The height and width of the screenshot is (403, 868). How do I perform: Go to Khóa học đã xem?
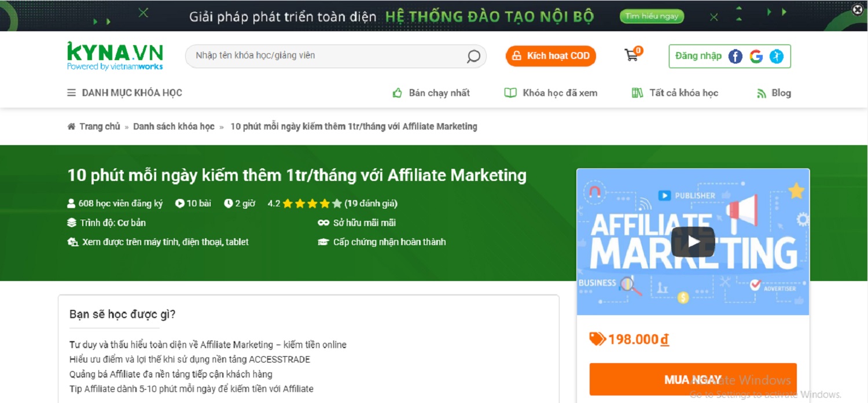pos(551,93)
